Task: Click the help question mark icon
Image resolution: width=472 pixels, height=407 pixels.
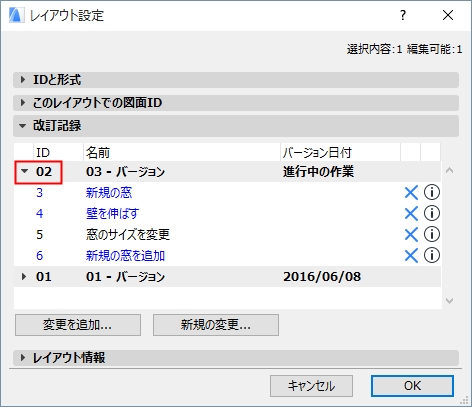Action: click(x=403, y=15)
